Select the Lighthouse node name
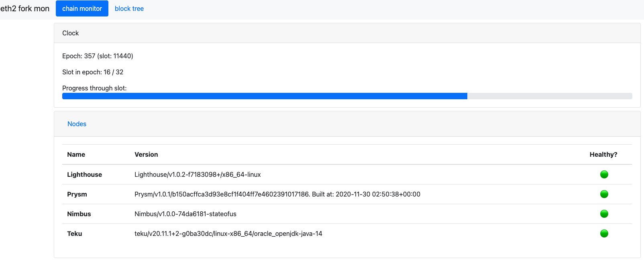Viewport: 644px width, 260px height. tap(84, 174)
